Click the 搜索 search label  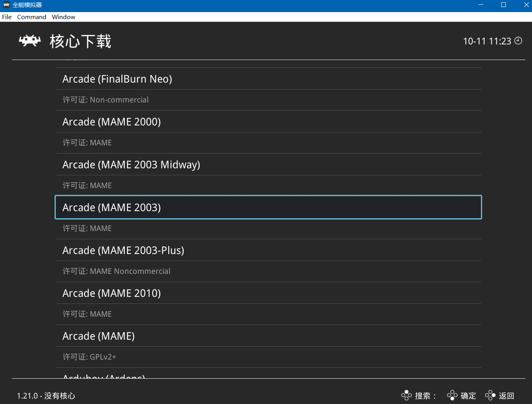point(423,396)
